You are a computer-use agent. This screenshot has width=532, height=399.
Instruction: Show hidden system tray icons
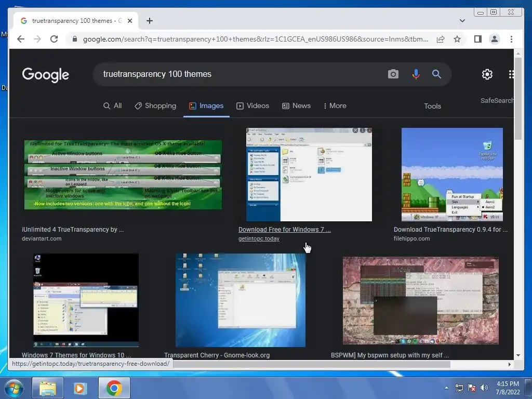pyautogui.click(x=446, y=388)
